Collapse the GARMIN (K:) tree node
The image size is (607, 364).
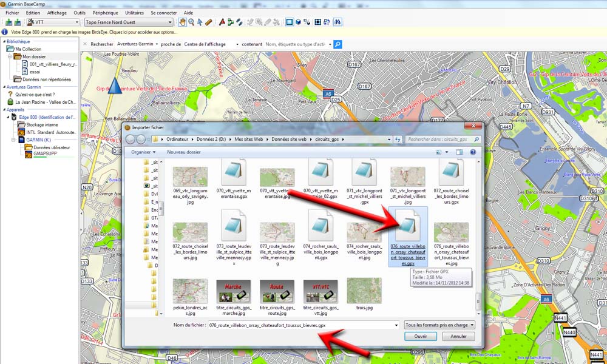click(13, 140)
